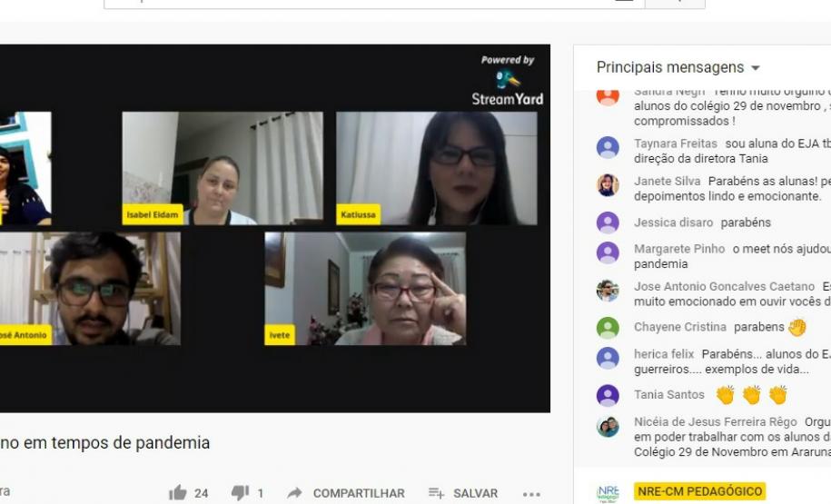Click Nicéia de Jesus Ferreira Rêgo name
The height and width of the screenshot is (504, 831).
(x=716, y=422)
